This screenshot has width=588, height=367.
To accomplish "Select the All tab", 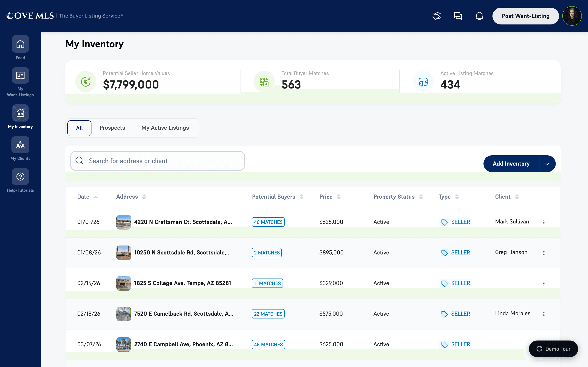I will pos(79,128).
